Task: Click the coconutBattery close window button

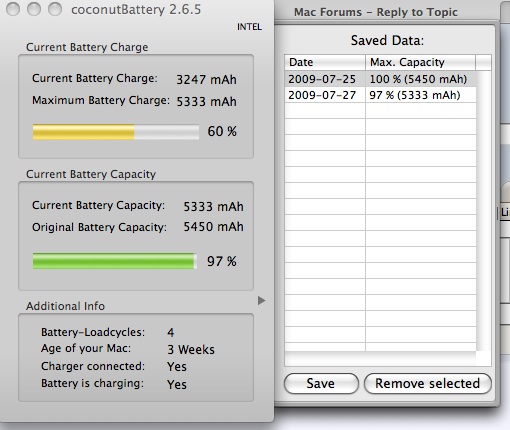Action: (13, 9)
